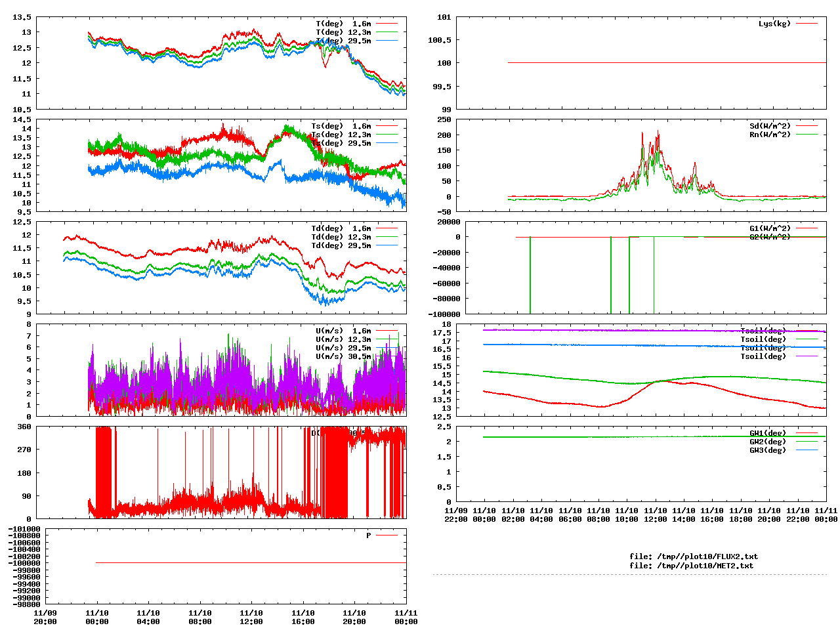
Task: Click the U(m/s) 1.6m legend label
Action: point(343,331)
